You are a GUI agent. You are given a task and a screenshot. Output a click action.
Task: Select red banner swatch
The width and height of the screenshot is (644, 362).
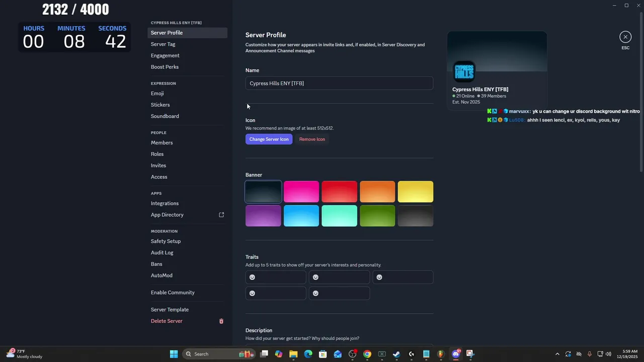pos(339,192)
